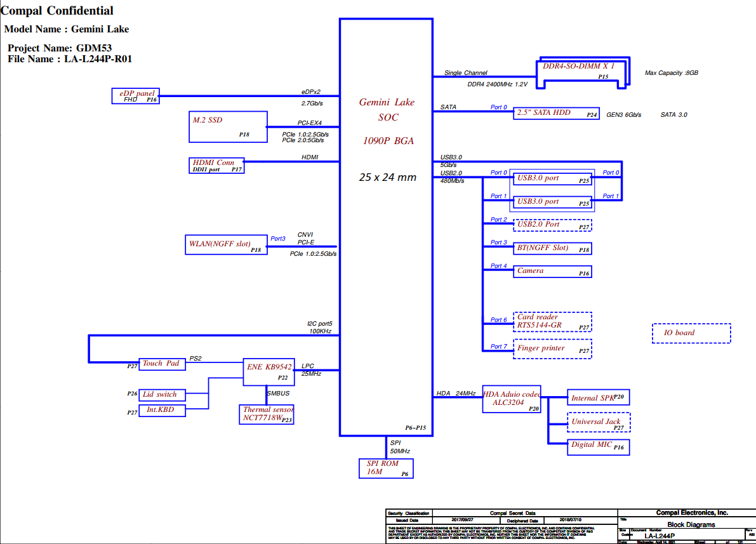
Task: Click the Finger printer block
Action: coord(552,348)
